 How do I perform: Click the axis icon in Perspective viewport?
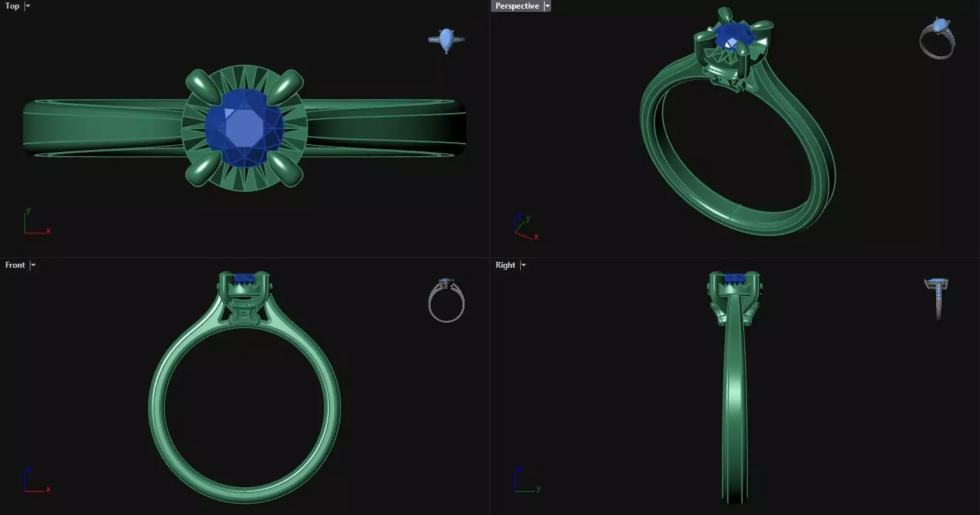526,227
